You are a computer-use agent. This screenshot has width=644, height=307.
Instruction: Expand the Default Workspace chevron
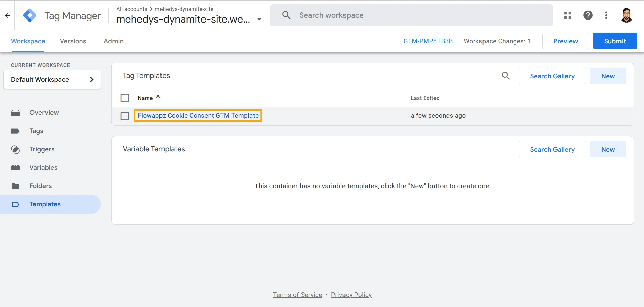[x=92, y=79]
